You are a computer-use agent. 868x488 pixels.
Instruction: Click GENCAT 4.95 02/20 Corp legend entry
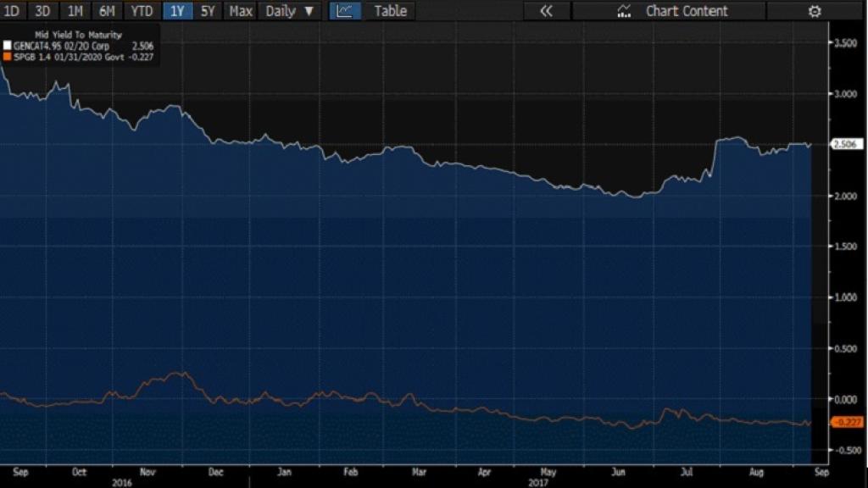(64, 45)
